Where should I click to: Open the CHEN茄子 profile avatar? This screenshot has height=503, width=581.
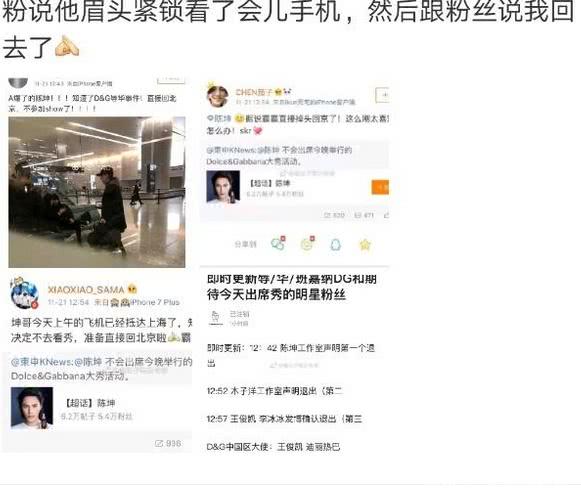pyautogui.click(x=218, y=96)
